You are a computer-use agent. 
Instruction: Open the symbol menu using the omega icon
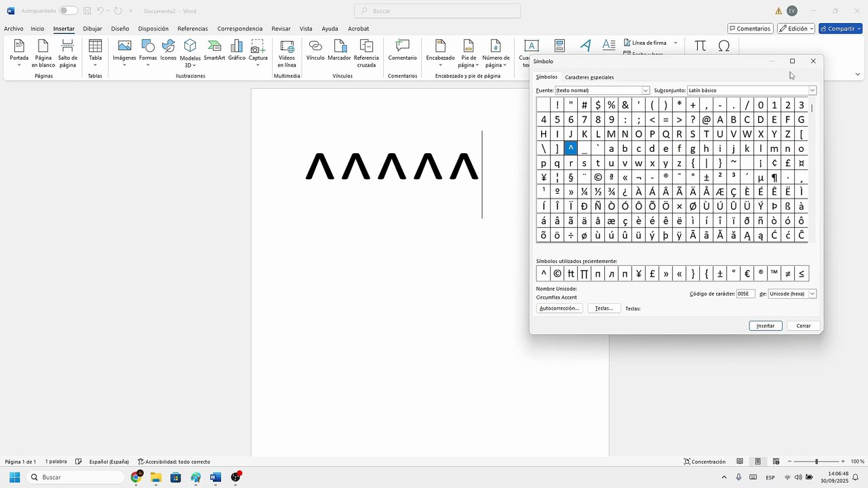[724, 46]
